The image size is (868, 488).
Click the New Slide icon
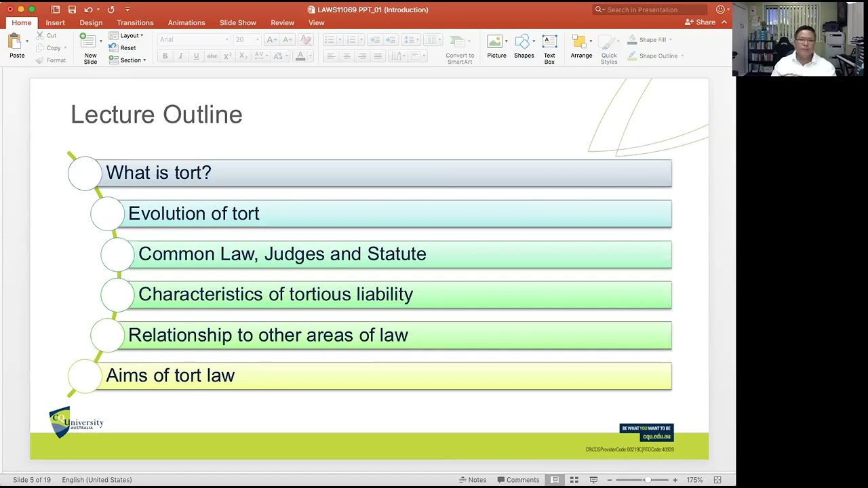pos(88,41)
